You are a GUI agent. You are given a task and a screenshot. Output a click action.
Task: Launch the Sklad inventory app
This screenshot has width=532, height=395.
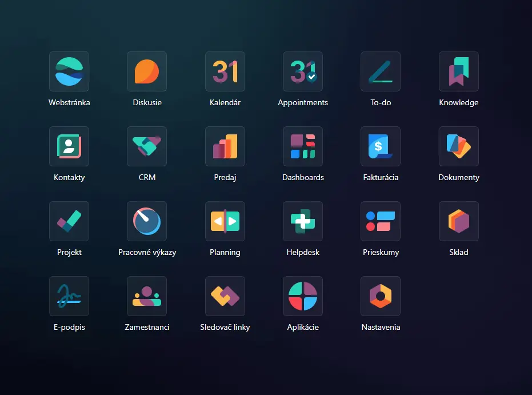coord(459,221)
